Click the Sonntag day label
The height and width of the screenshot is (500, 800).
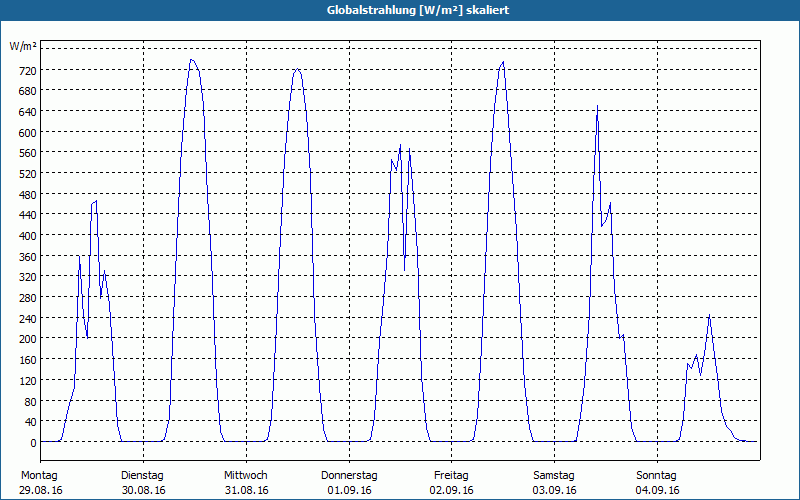(656, 476)
